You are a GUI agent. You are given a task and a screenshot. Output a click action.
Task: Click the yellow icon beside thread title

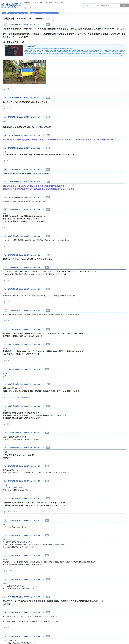(48, 19)
